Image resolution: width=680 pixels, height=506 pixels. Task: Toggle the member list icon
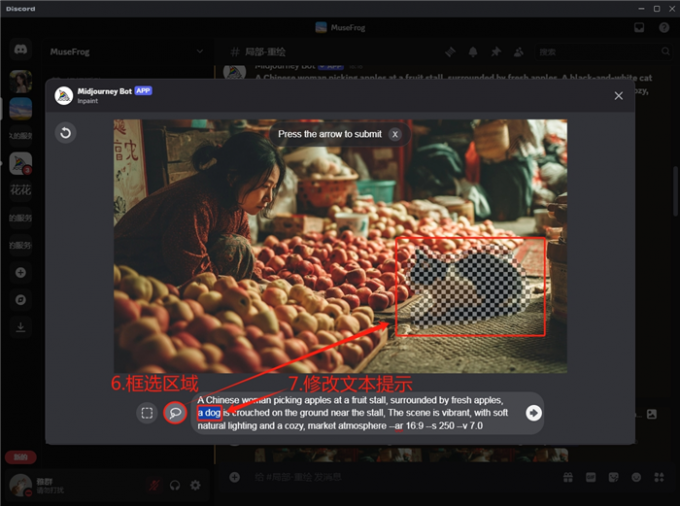click(518, 52)
